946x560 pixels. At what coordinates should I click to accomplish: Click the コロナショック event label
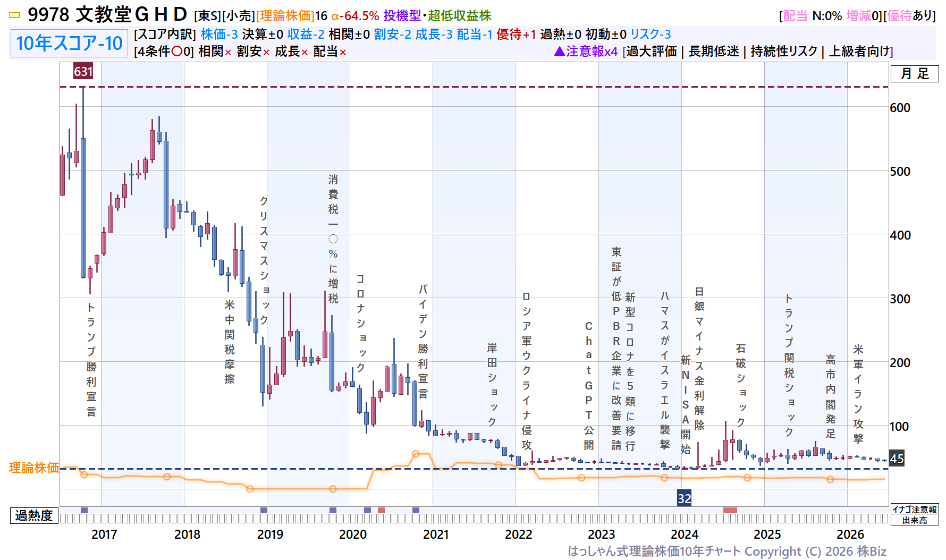point(360,323)
